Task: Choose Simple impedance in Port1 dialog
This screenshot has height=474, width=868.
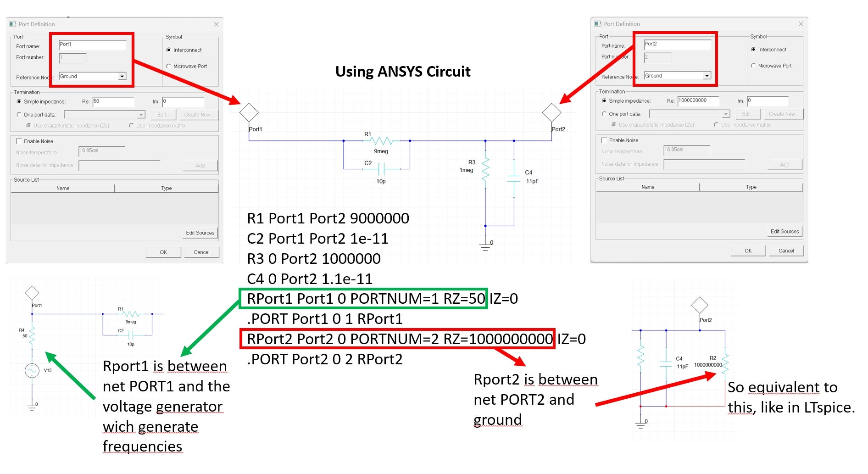Action: [19, 101]
